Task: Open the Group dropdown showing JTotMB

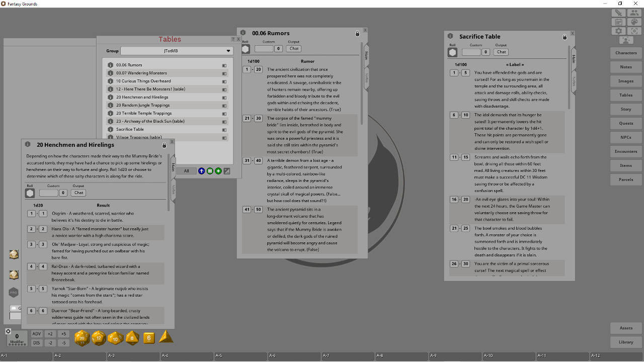Action: pos(177,50)
